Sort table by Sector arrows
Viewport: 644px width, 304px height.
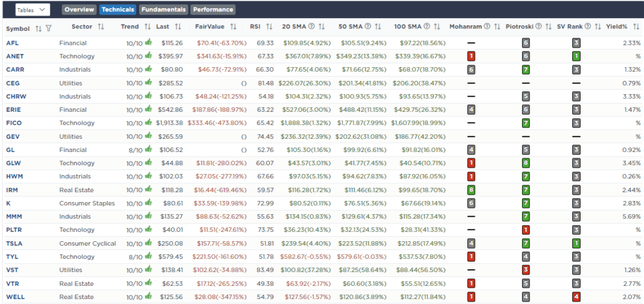click(x=101, y=26)
